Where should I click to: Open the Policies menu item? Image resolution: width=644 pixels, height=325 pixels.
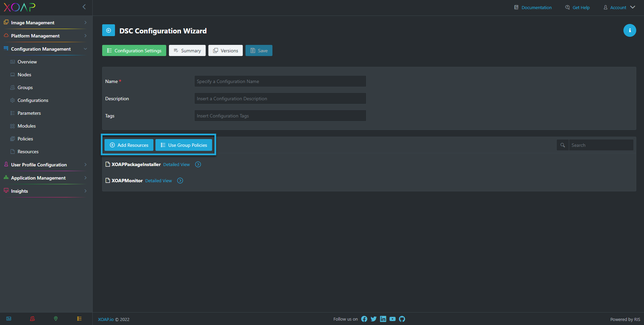pos(25,139)
